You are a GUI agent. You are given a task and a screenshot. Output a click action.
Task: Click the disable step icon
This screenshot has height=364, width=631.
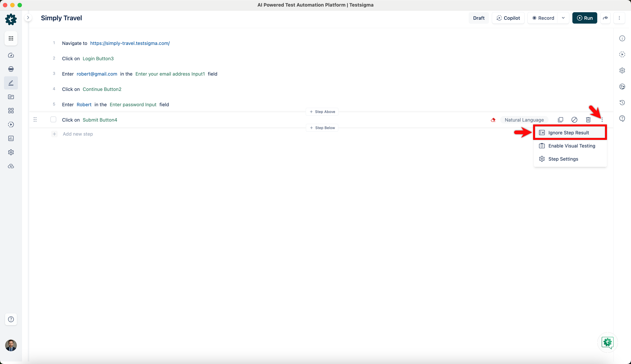[x=574, y=120]
